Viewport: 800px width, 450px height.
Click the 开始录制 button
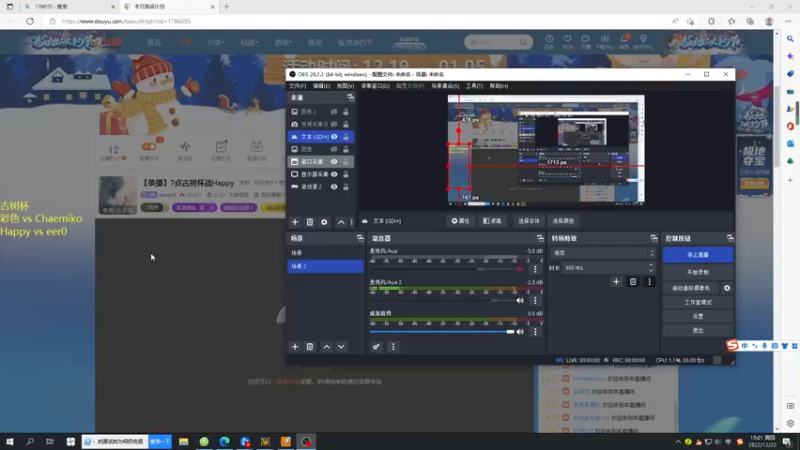click(698, 272)
